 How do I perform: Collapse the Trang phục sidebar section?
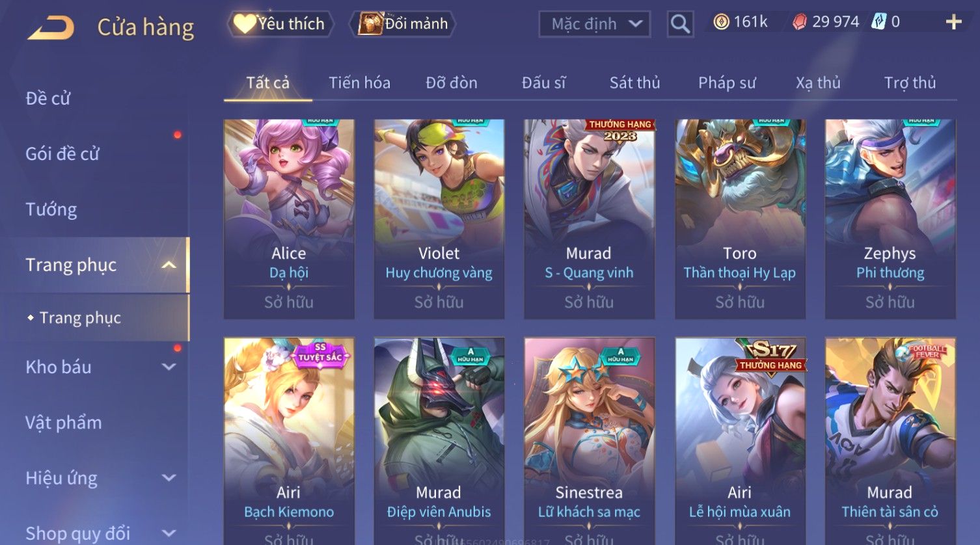click(169, 265)
